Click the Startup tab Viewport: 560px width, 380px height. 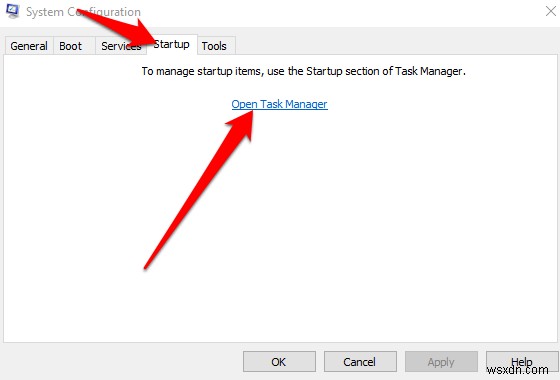coord(172,44)
